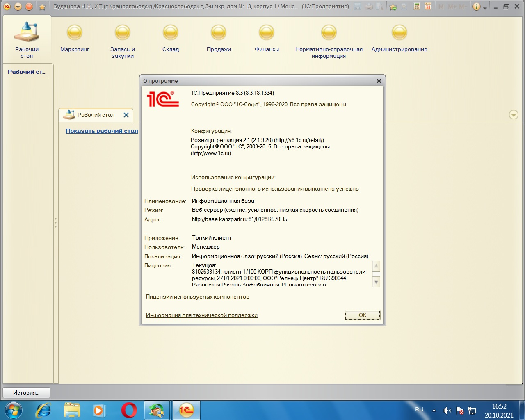This screenshot has width=525, height=420.
Task: Close the О программе dialog
Action: point(379,81)
